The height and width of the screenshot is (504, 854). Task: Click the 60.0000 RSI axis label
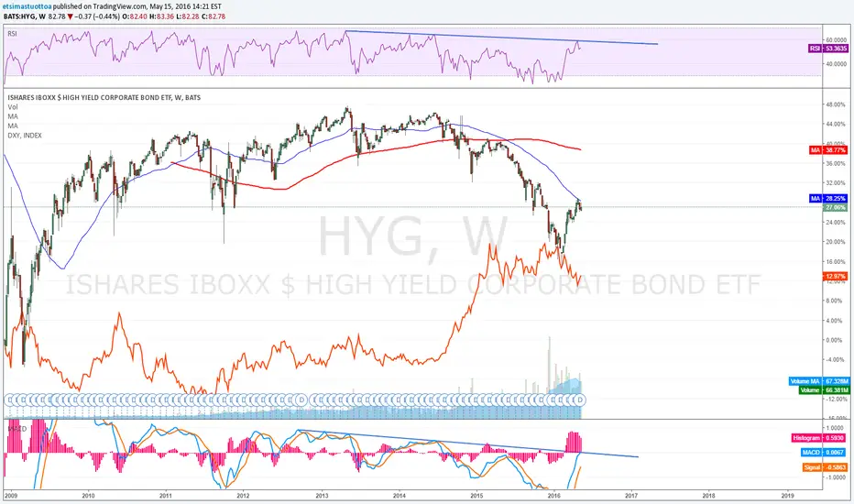[837, 40]
